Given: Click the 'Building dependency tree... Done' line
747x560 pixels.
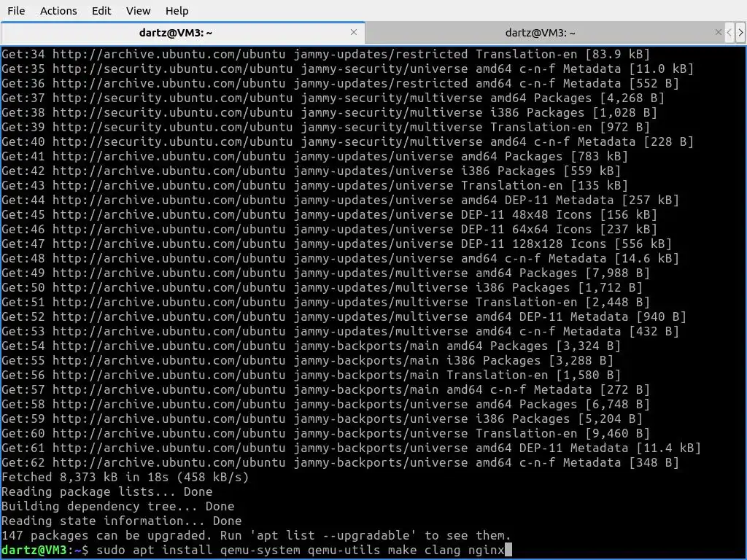Looking at the screenshot, I should click(x=118, y=506).
